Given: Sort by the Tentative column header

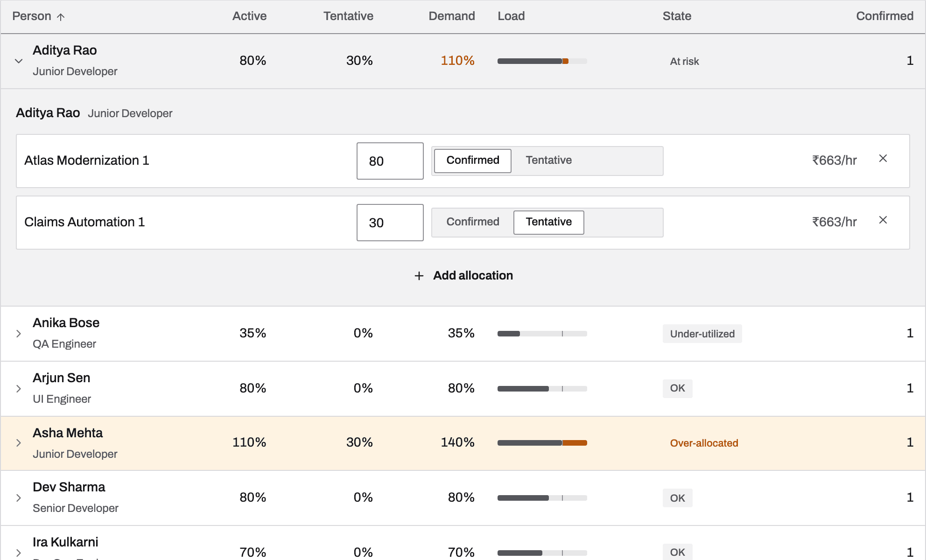Looking at the screenshot, I should click(349, 16).
